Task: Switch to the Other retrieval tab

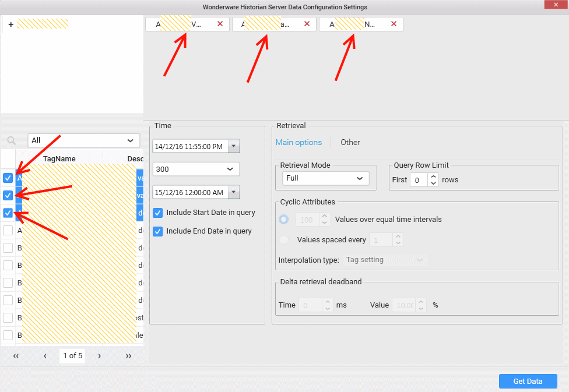Action: [x=350, y=142]
